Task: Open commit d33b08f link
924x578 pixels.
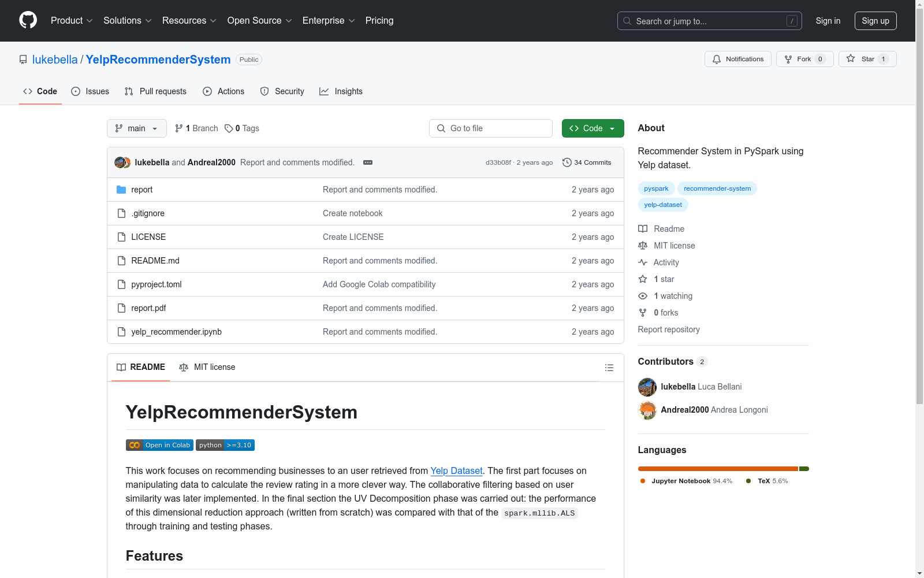Action: coord(498,162)
